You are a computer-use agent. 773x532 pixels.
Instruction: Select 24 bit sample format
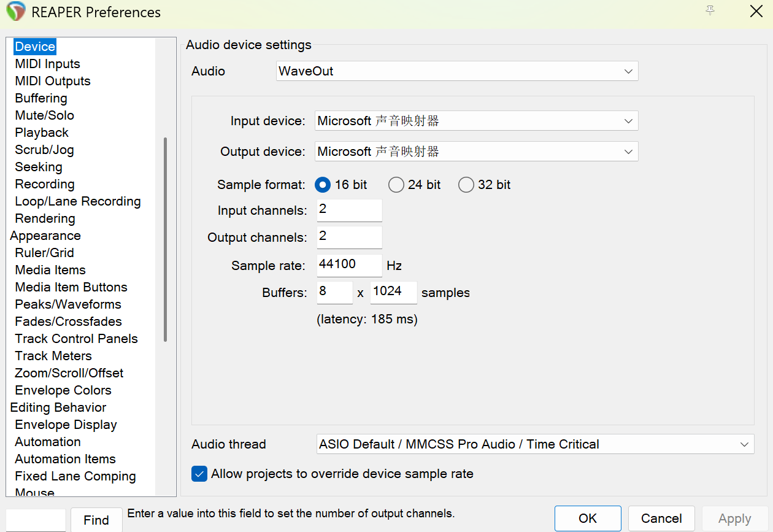[396, 185]
